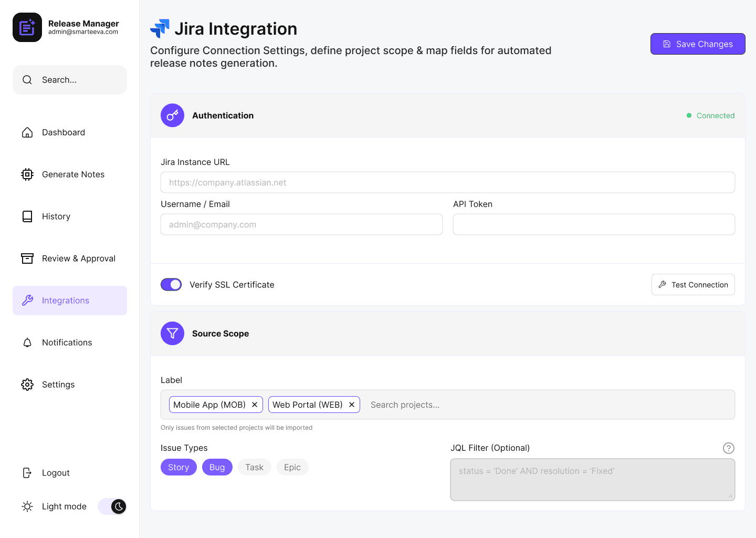Screen dimensions: 756x538
Task: Remove the Web Portal (WEB) tag
Action: [x=352, y=405]
